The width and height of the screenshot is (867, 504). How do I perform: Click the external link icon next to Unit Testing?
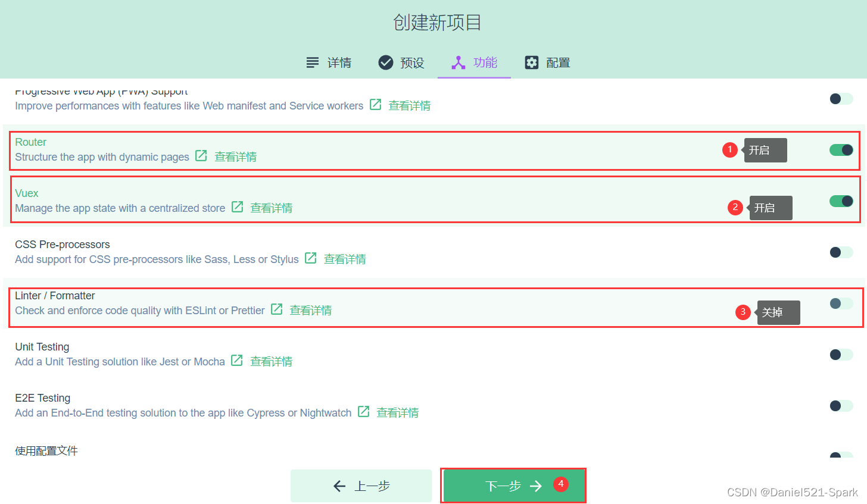pos(236,361)
